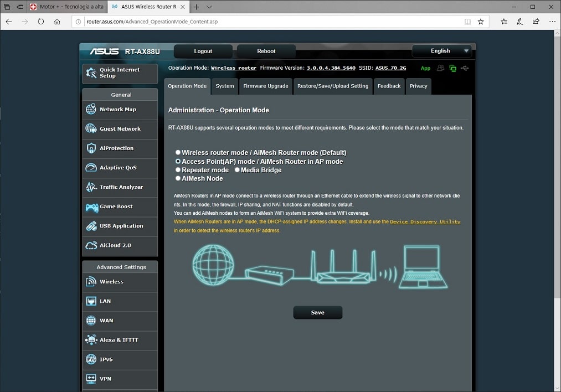Select the Repeater mode option

coord(178,170)
